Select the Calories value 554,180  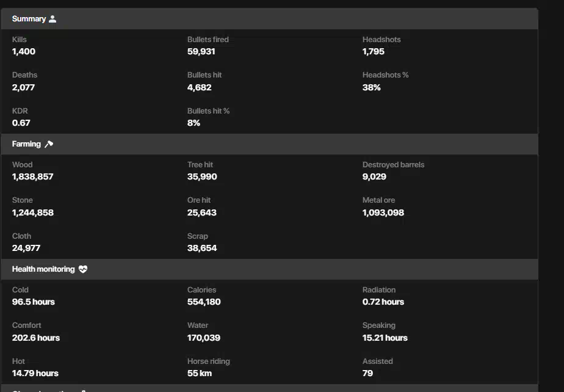tap(204, 302)
